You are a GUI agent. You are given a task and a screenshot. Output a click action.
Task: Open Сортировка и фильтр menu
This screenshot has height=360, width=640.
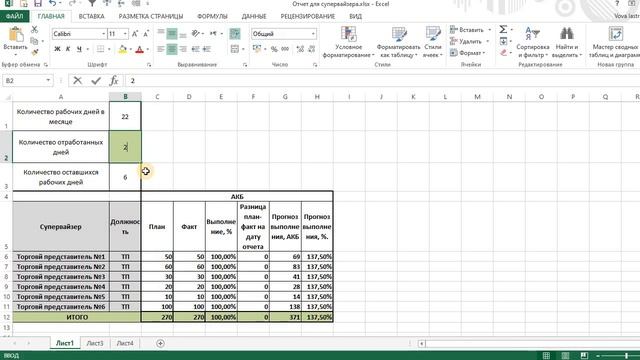pos(532,42)
